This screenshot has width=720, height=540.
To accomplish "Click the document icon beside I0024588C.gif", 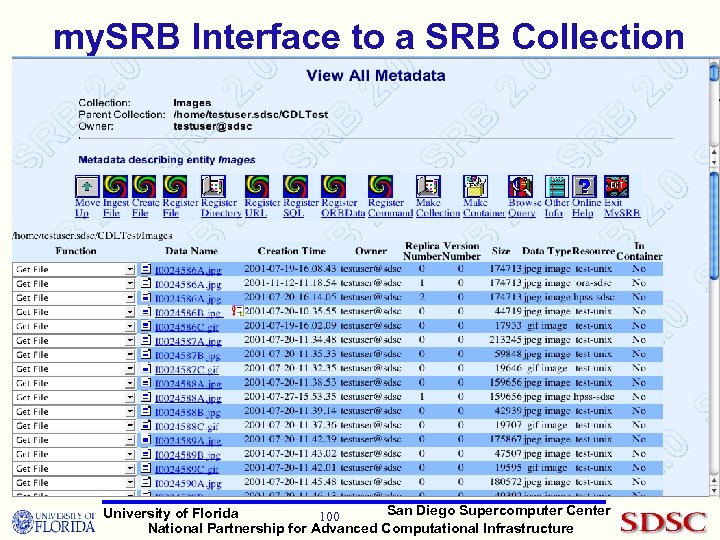I will [146, 426].
